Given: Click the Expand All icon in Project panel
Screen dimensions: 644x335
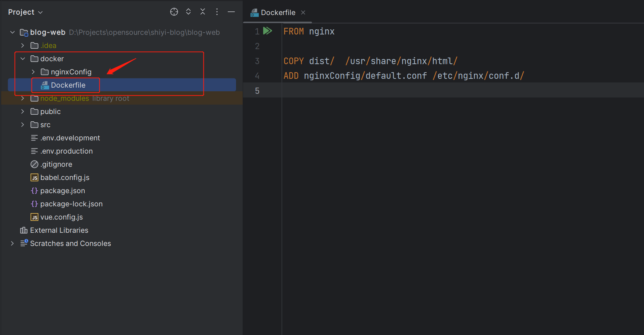Looking at the screenshot, I should [x=188, y=12].
